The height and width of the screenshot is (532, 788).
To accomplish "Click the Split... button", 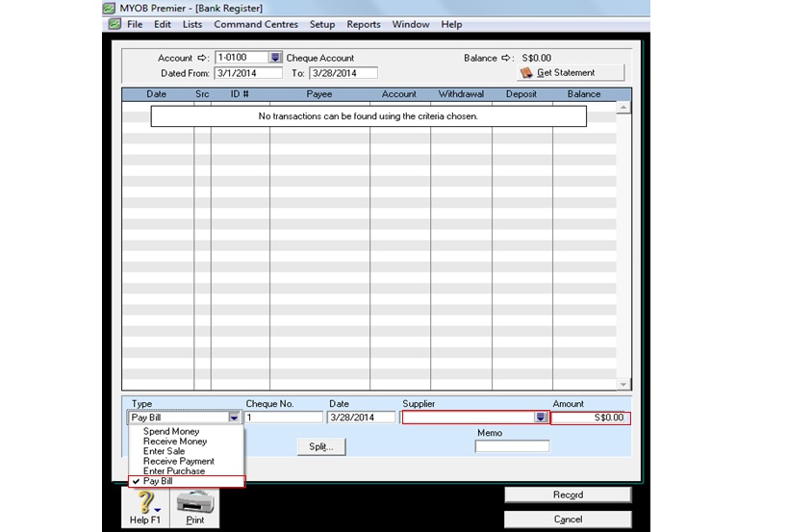I will point(321,446).
